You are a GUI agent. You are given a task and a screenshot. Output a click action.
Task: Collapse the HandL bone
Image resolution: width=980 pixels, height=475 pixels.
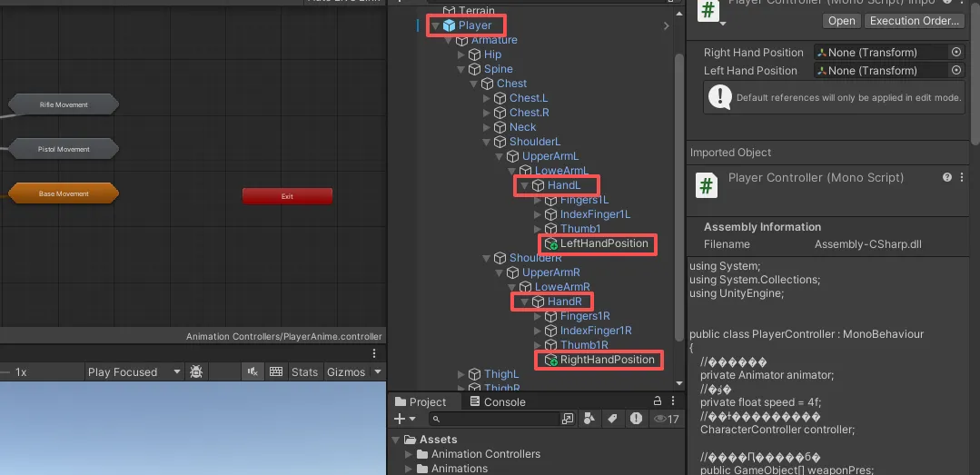[525, 185]
